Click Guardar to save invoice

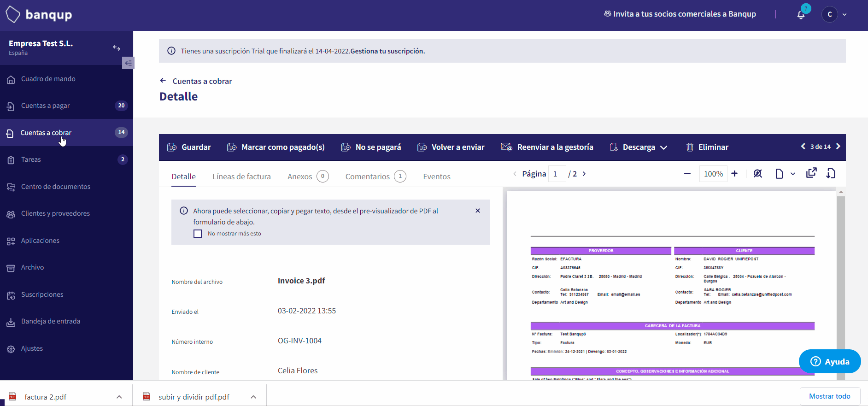click(x=189, y=147)
